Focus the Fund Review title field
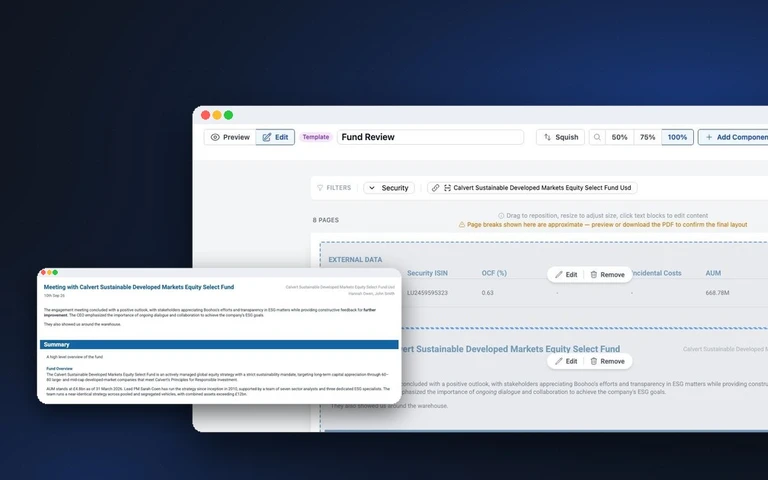 point(430,137)
